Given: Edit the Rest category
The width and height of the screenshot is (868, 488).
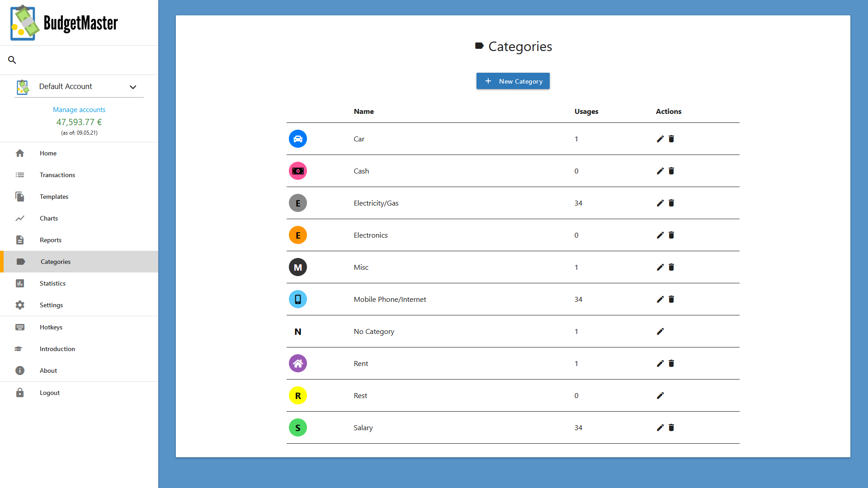Looking at the screenshot, I should click(660, 395).
